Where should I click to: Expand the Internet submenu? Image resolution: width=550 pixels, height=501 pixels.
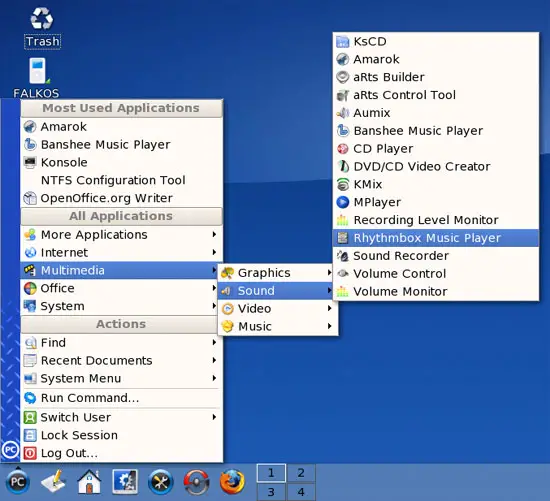pyautogui.click(x=121, y=252)
